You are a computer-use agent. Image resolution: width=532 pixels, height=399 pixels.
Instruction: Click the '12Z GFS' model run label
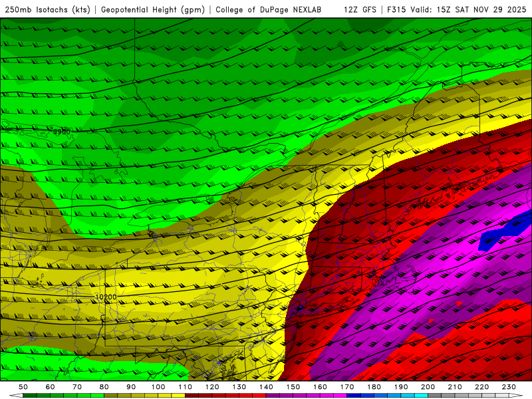point(360,9)
